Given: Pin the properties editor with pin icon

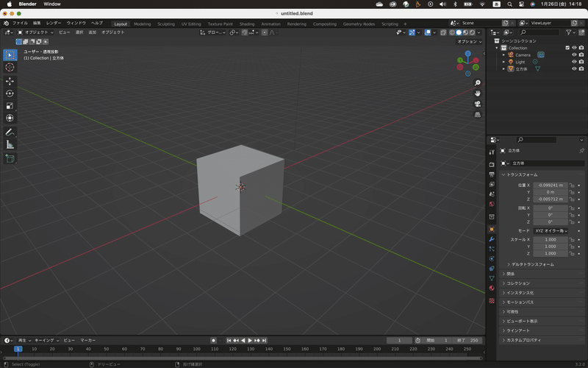Looking at the screenshot, I should (581, 151).
